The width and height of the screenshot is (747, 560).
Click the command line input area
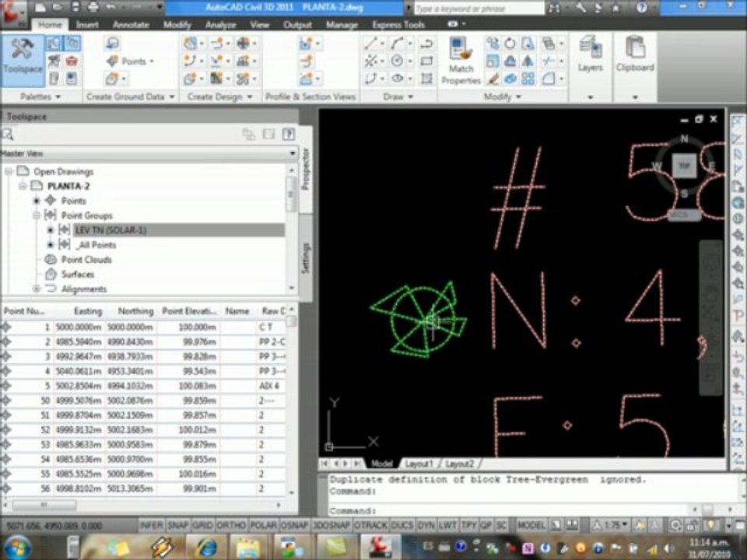(508, 510)
